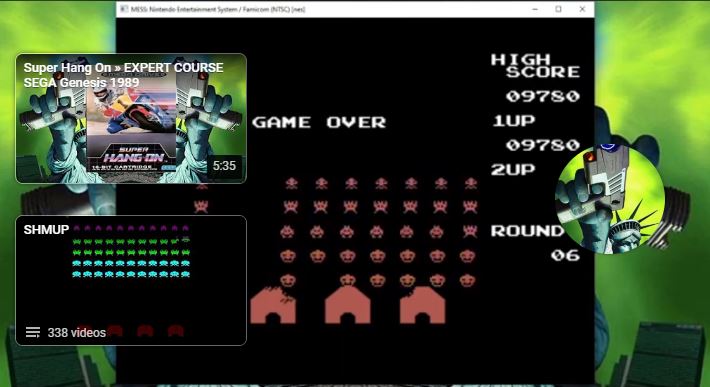Click the SHMUP playlist title text
The width and height of the screenshot is (710, 387).
(x=46, y=229)
